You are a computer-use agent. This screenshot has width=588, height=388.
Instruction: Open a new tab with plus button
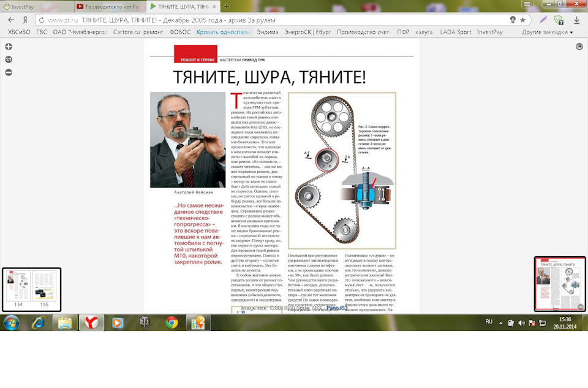[226, 6]
